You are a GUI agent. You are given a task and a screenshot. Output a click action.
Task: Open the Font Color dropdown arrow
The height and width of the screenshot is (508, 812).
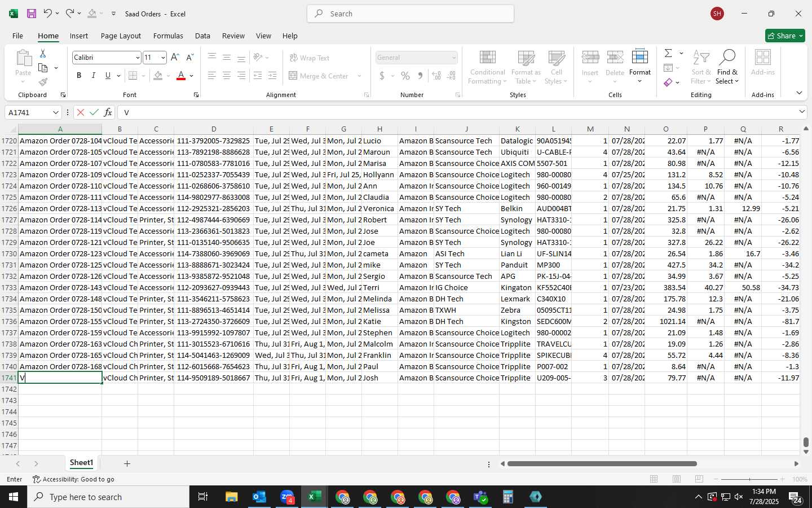[x=192, y=76]
